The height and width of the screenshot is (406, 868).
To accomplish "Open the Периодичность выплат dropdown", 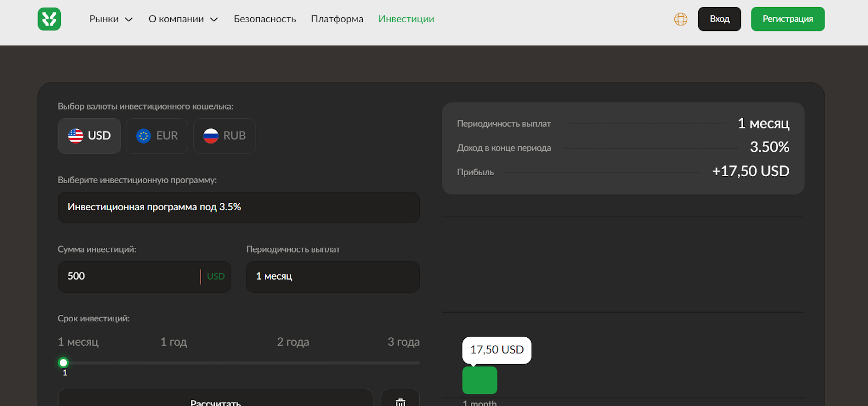I will click(333, 276).
